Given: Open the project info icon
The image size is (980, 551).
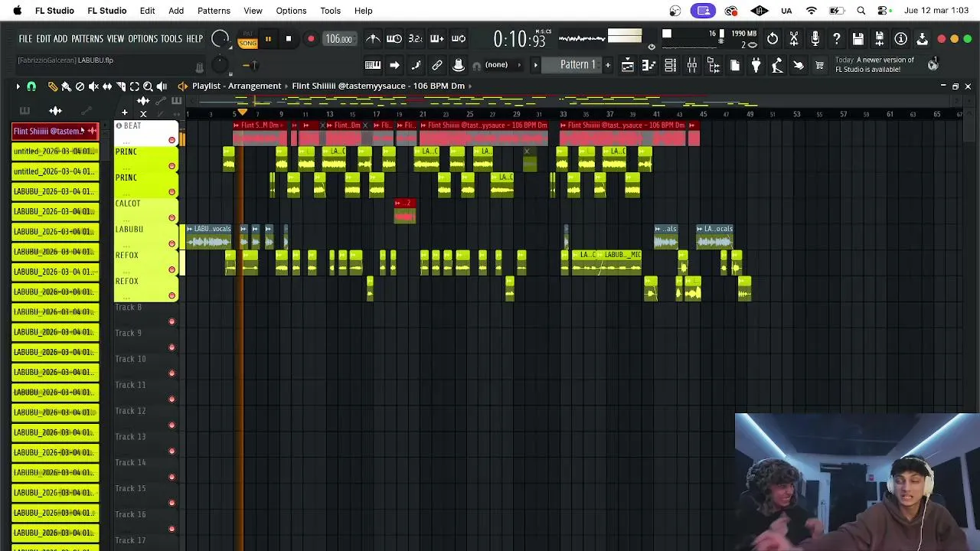Looking at the screenshot, I should click(901, 38).
